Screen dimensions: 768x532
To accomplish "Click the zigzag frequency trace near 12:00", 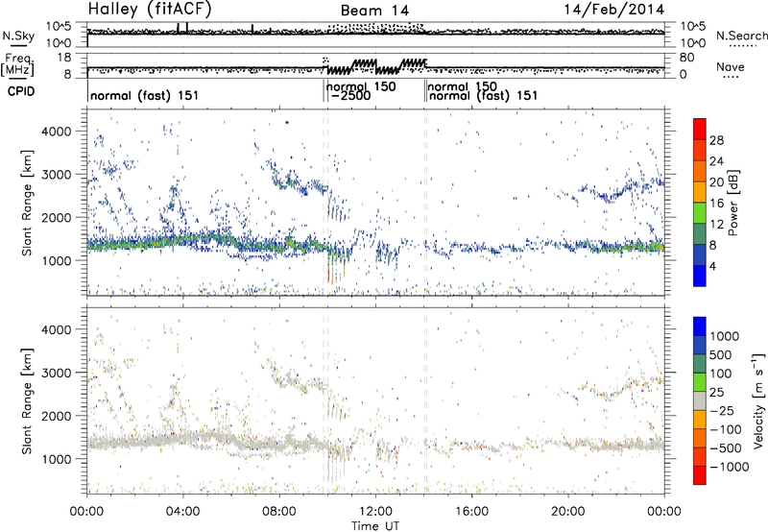I will click(376, 67).
